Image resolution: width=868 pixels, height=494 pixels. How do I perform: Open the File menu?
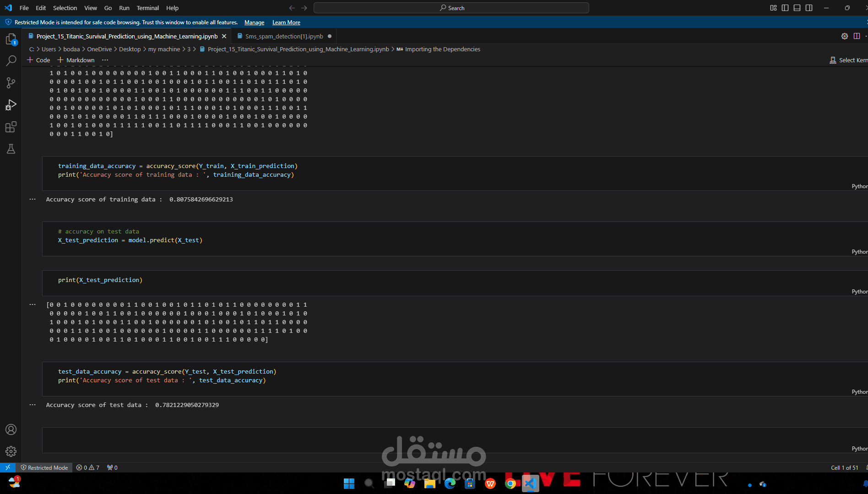click(x=24, y=8)
